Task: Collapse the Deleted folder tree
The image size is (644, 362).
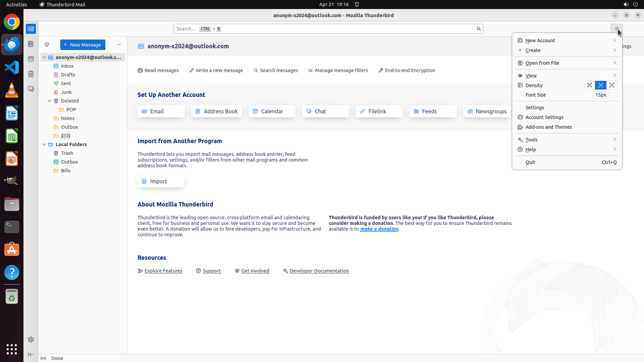Action: (x=50, y=101)
